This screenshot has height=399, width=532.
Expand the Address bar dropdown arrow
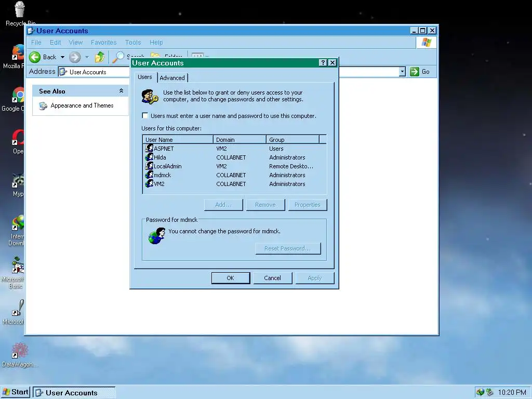(402, 72)
